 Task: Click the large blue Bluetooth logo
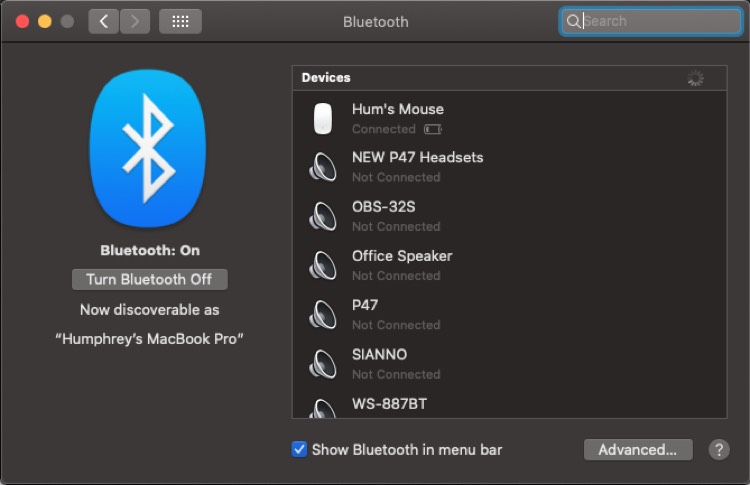point(148,148)
